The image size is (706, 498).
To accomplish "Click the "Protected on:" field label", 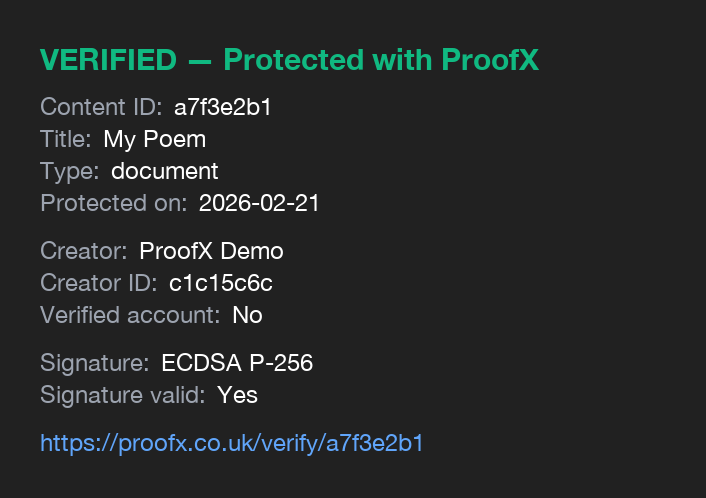I will (x=114, y=204).
